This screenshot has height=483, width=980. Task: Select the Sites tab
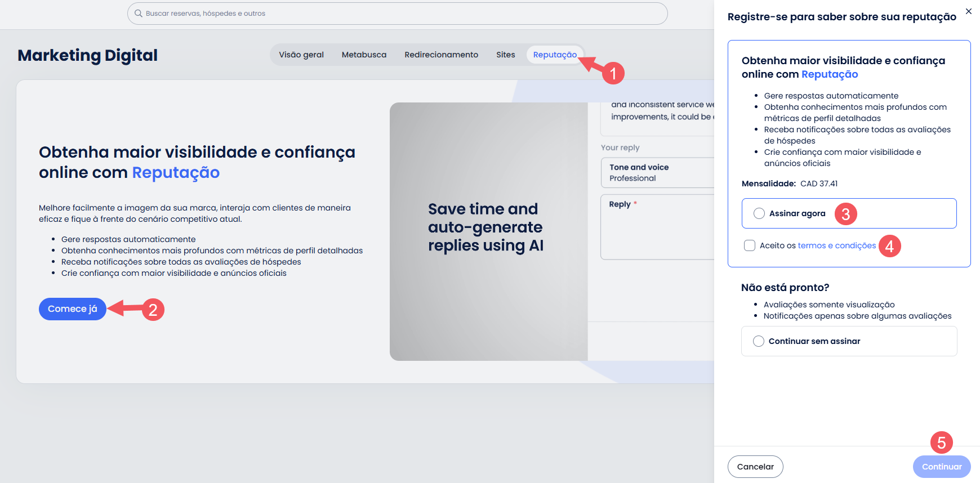(x=505, y=55)
